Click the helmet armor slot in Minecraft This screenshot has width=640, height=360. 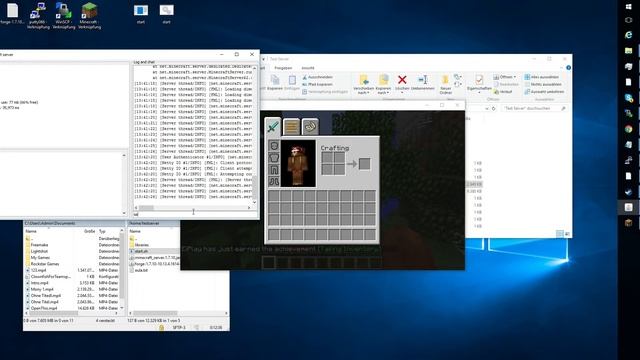(274, 146)
